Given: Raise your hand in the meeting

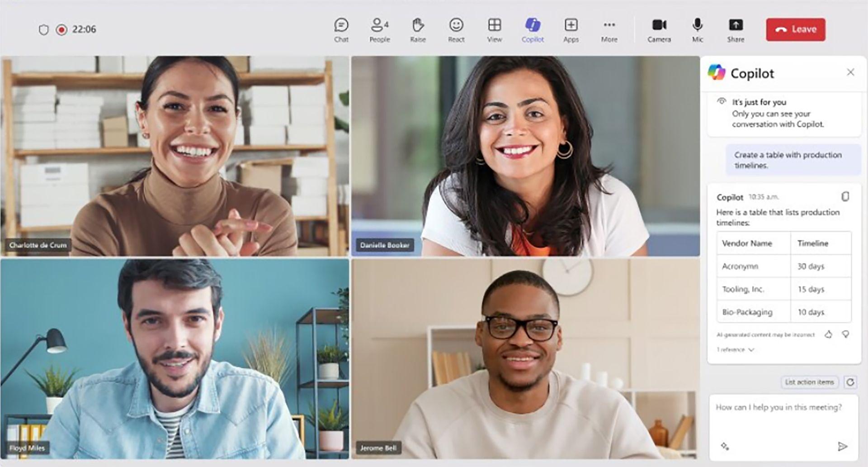Looking at the screenshot, I should 418,30.
